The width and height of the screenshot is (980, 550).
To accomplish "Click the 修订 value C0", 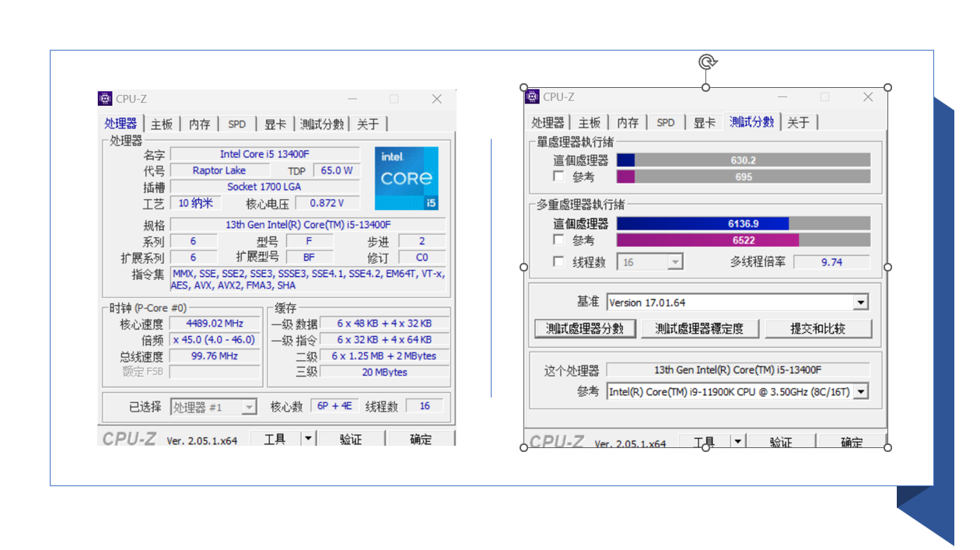I will [422, 257].
